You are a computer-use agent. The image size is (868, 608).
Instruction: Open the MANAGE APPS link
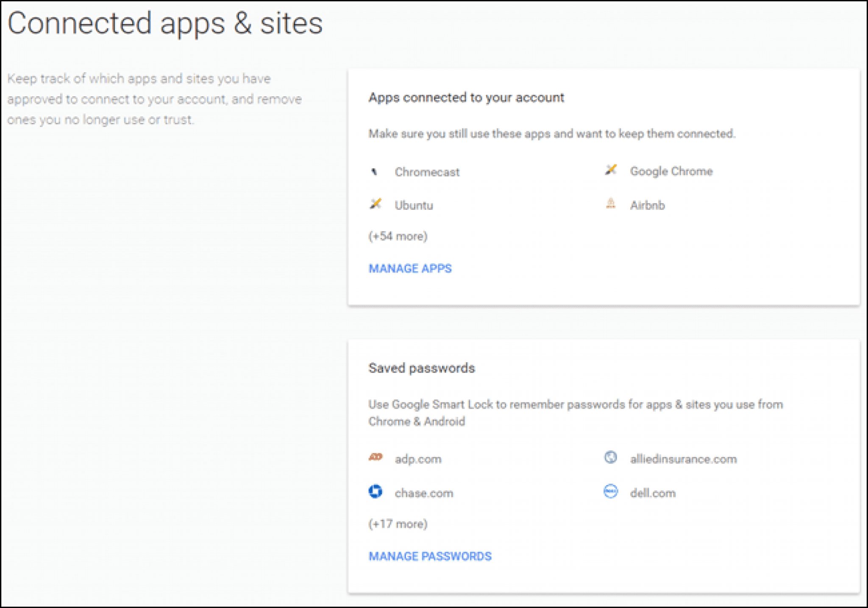[410, 268]
